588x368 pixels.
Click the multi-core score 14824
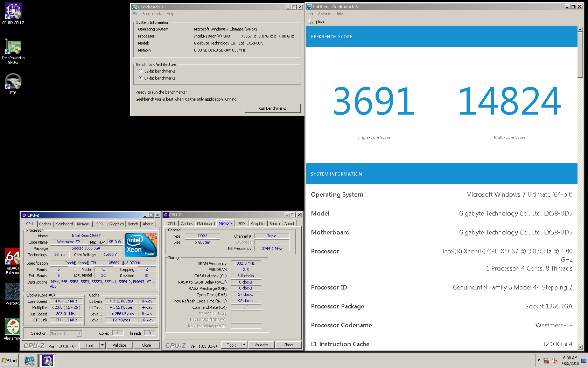[509, 101]
